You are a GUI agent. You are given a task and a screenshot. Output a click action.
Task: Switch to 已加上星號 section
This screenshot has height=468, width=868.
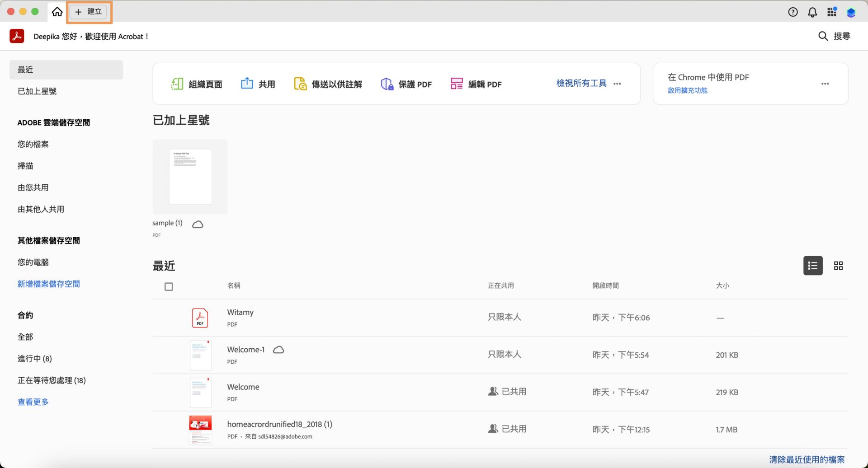(37, 91)
